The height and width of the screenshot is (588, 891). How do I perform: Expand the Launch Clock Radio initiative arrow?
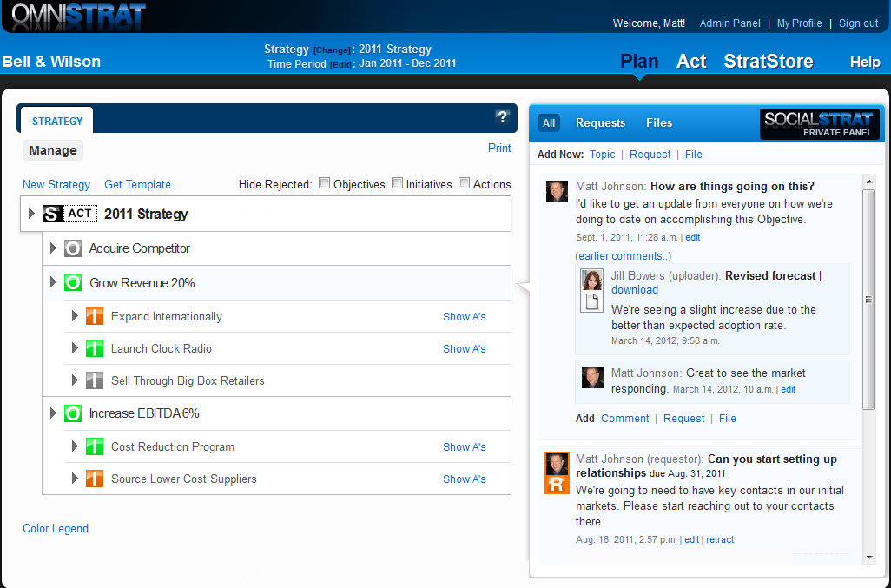point(75,348)
